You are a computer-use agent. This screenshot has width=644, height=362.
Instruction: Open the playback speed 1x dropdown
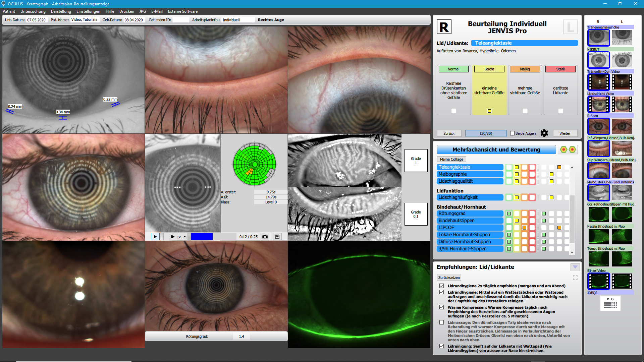coord(184,237)
